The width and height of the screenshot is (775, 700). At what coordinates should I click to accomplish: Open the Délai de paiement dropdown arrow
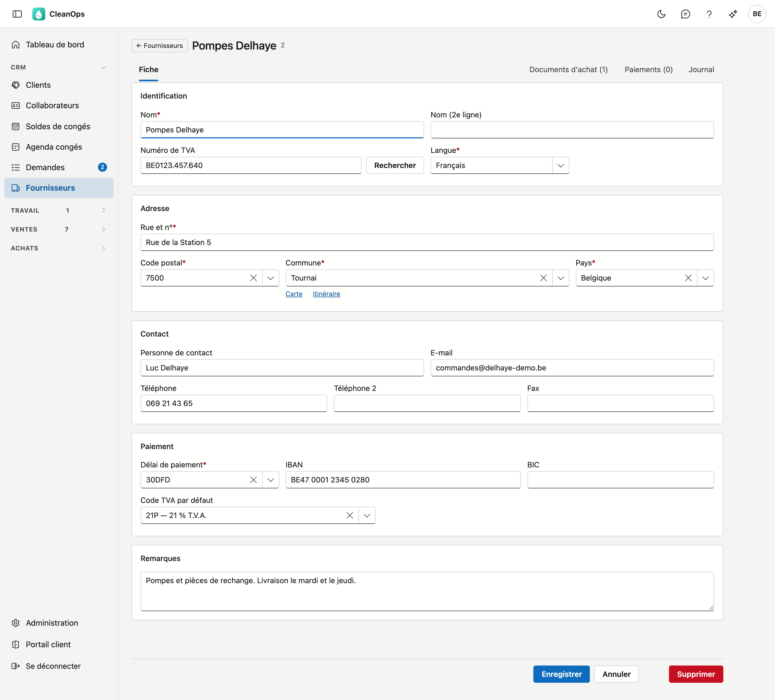271,479
